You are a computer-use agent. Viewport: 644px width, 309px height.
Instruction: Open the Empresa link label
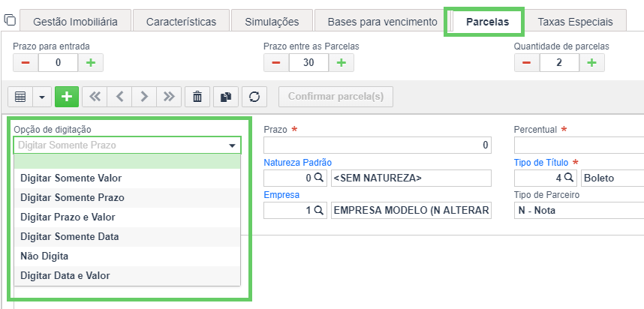click(281, 195)
